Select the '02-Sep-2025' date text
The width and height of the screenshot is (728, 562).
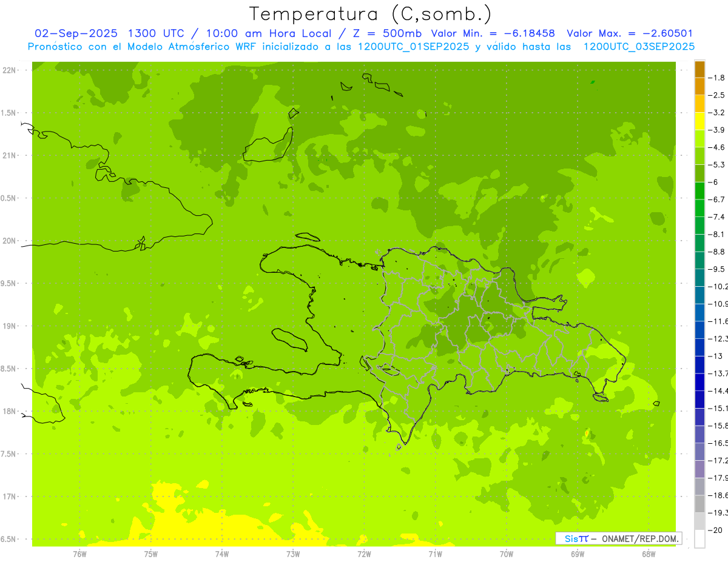(76, 34)
